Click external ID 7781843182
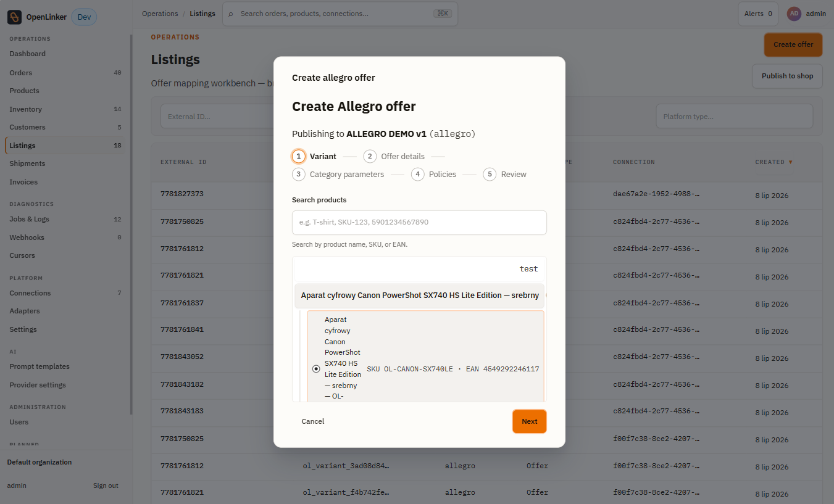Screen dimensions: 834x504 click(x=182, y=384)
